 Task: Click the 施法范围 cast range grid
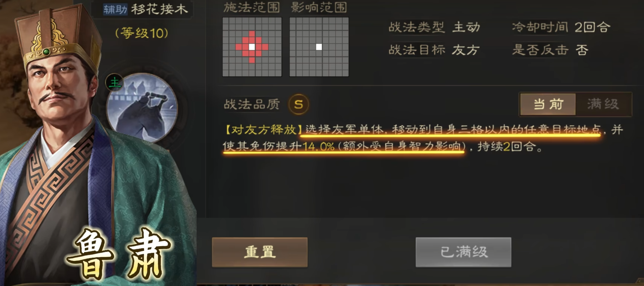click(x=252, y=47)
